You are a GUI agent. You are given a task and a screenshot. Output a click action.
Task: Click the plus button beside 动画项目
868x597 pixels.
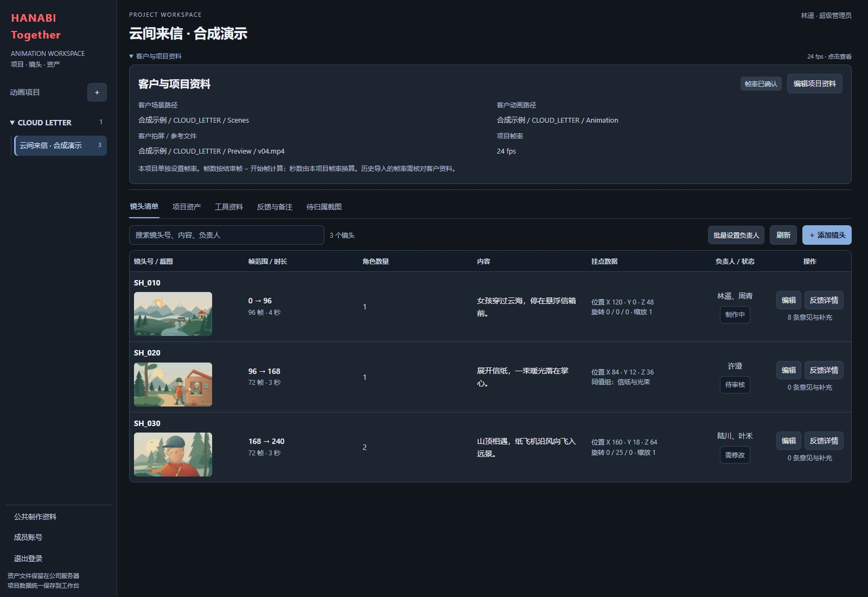[97, 92]
